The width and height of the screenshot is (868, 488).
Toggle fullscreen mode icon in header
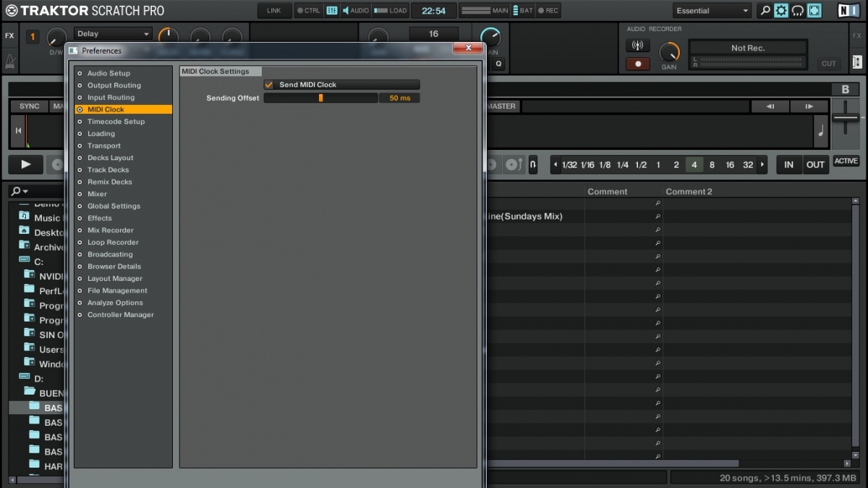814,11
